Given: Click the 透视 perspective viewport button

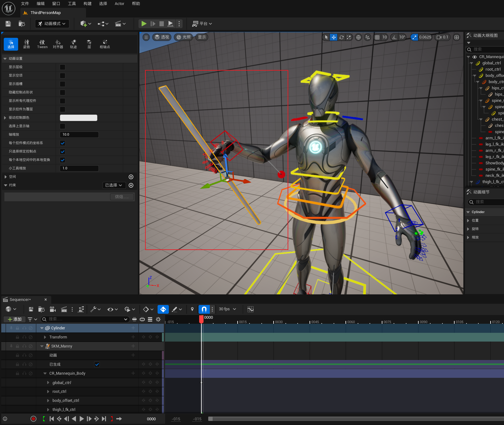Looking at the screenshot, I should coord(162,37).
